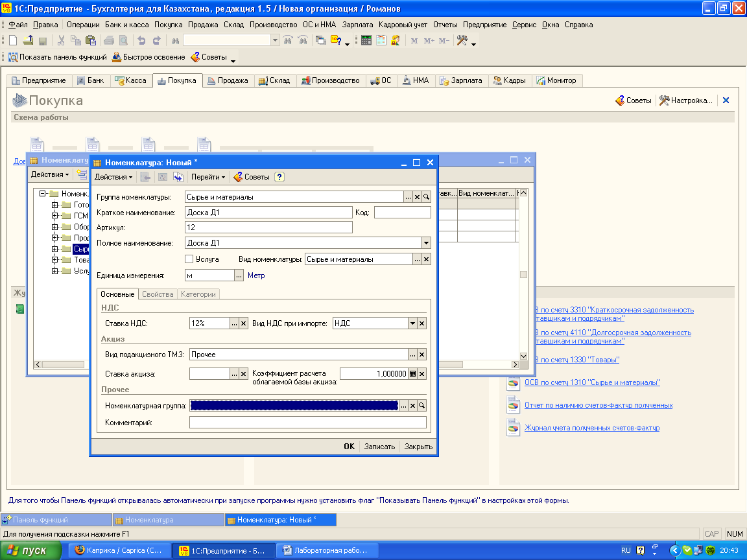Open the Полное наименование dropdown

pyautogui.click(x=426, y=243)
